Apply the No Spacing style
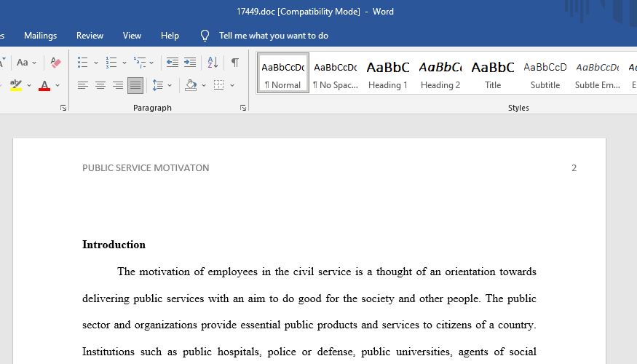 point(336,73)
